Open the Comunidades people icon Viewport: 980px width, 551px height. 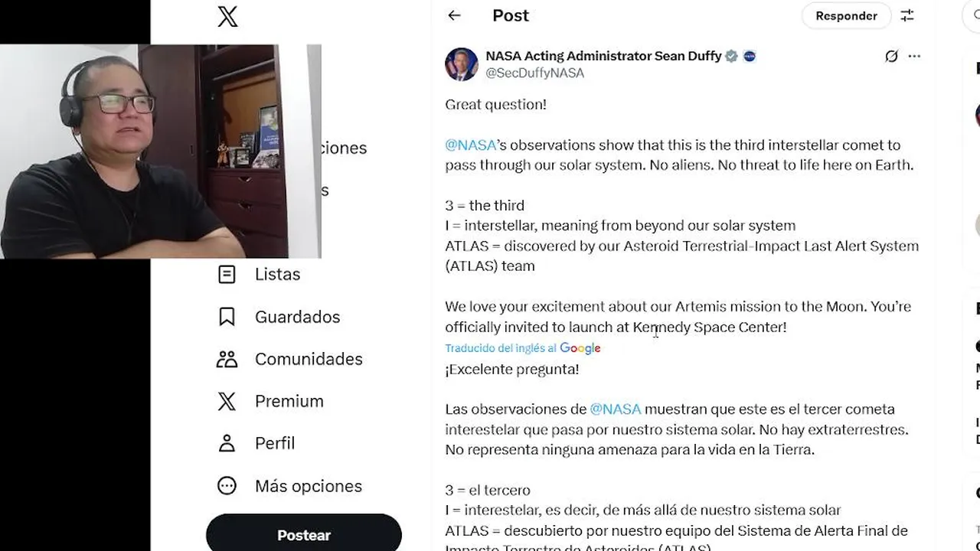tap(227, 359)
